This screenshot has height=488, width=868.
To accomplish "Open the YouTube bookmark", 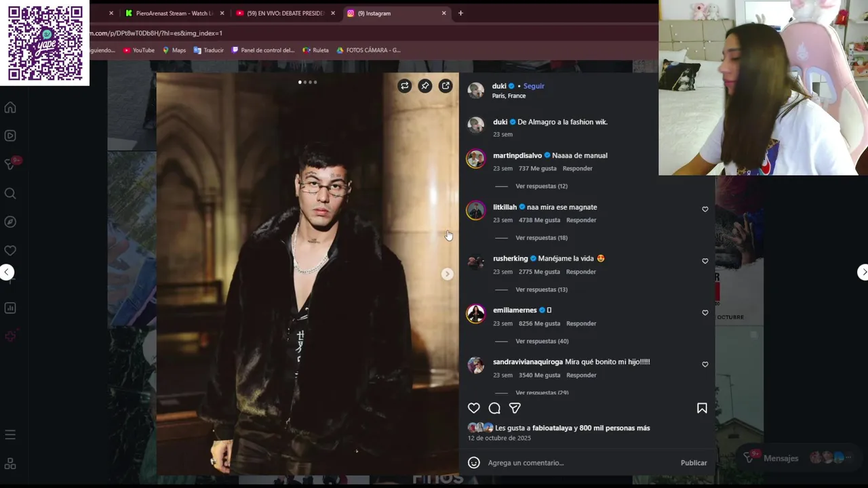I will (139, 50).
